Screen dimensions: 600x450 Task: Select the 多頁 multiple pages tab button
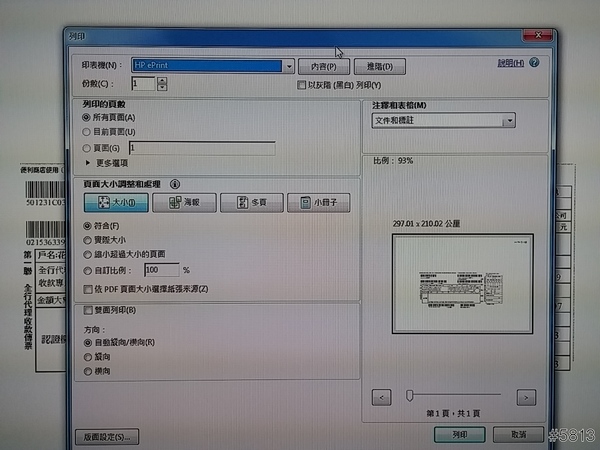coord(252,202)
